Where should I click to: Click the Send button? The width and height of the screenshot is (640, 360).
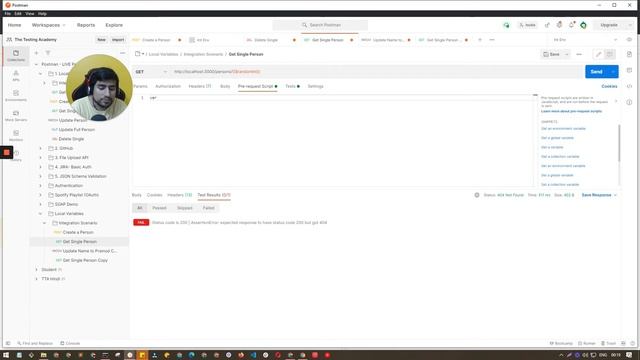coord(597,71)
